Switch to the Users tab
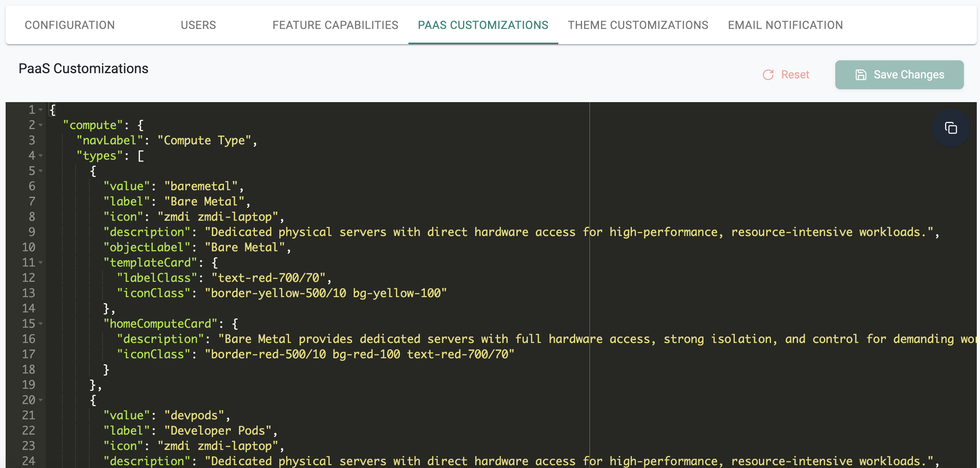The height and width of the screenshot is (468, 980). 198,25
